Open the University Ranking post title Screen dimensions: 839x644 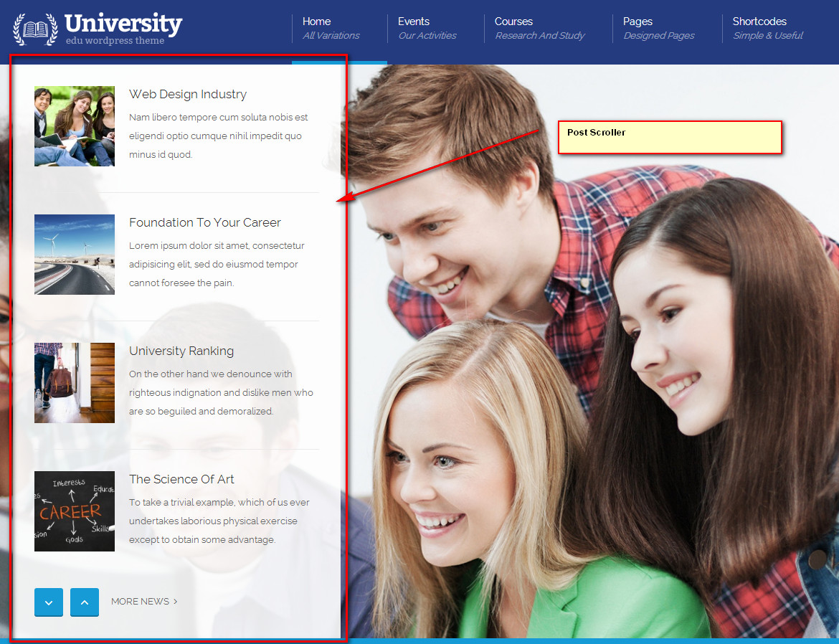tap(181, 351)
